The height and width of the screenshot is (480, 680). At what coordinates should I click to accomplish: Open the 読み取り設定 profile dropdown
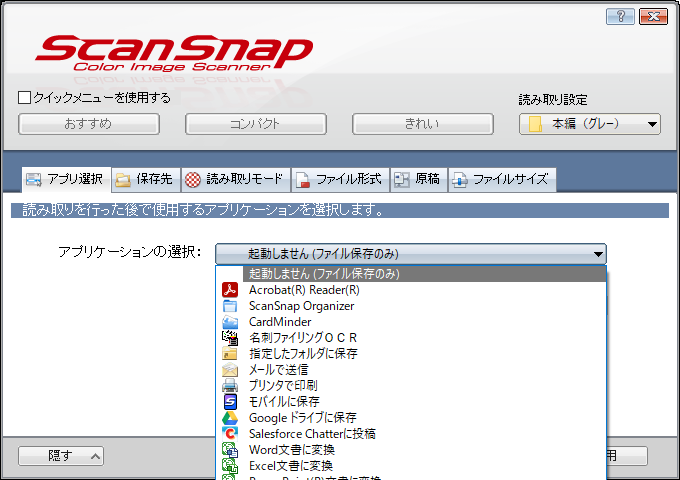[590, 124]
